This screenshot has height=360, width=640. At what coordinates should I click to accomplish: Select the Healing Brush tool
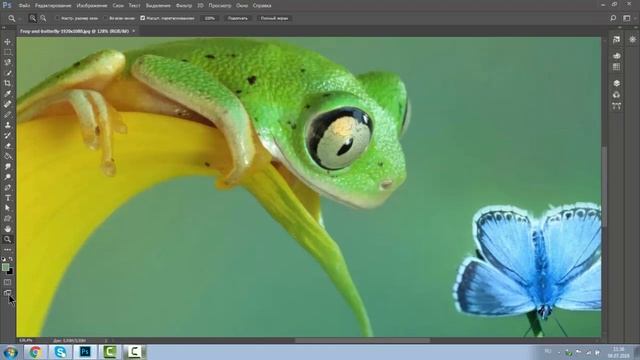click(7, 104)
